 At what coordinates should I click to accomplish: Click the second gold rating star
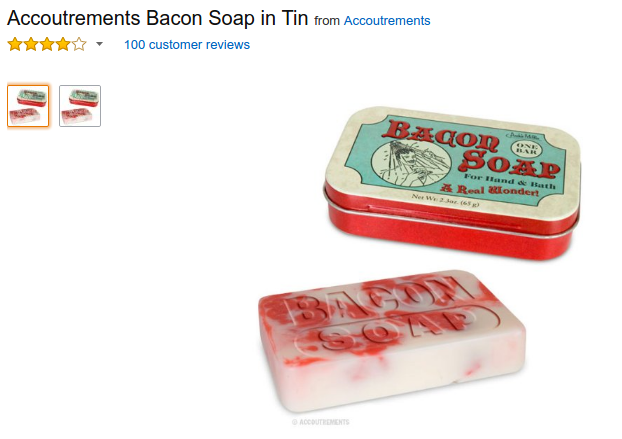coord(31,44)
